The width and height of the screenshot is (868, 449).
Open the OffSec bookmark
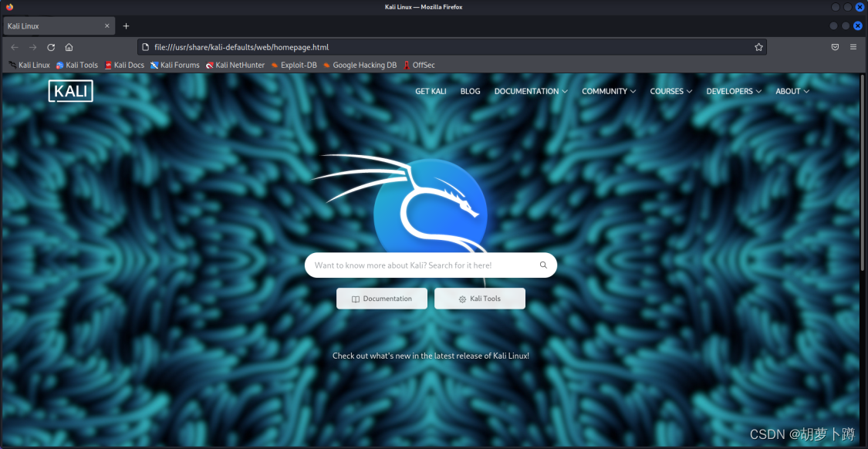[x=419, y=66]
